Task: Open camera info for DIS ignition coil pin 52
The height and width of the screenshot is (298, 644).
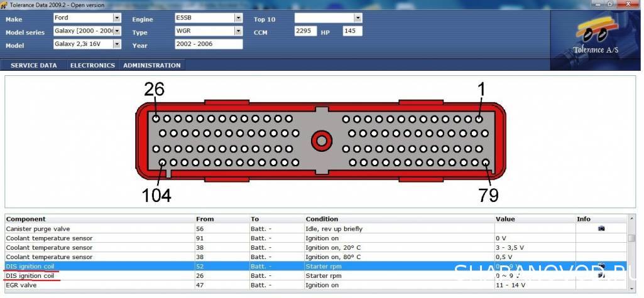Action: tap(601, 266)
